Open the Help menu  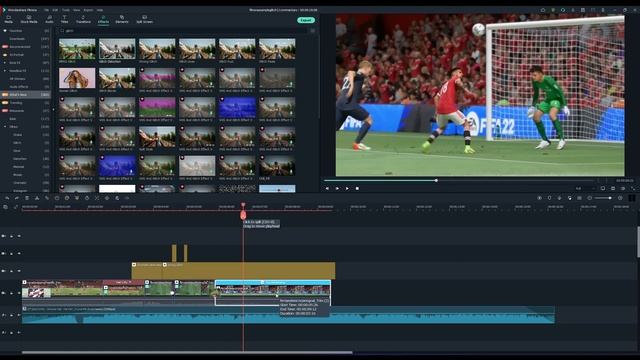click(100, 10)
